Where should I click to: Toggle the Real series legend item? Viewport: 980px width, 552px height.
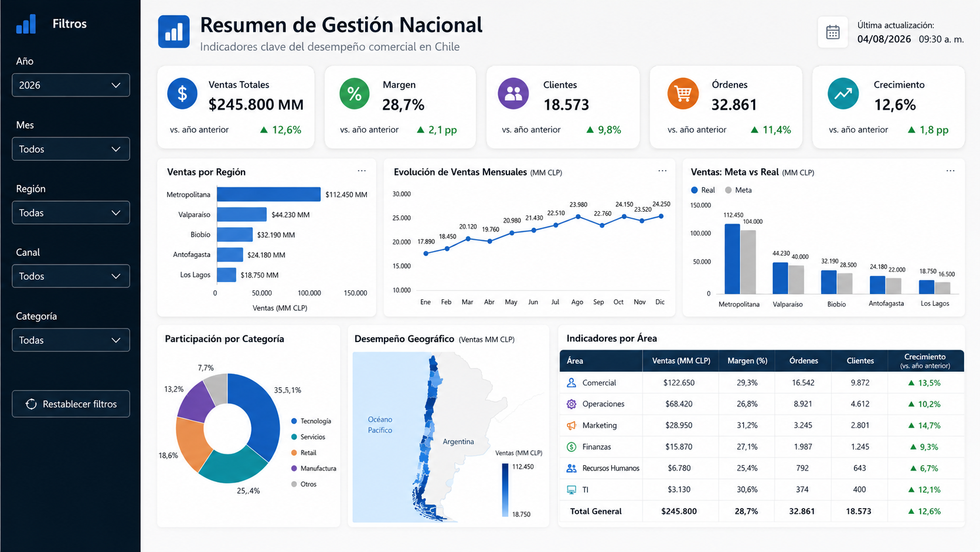[x=703, y=190]
